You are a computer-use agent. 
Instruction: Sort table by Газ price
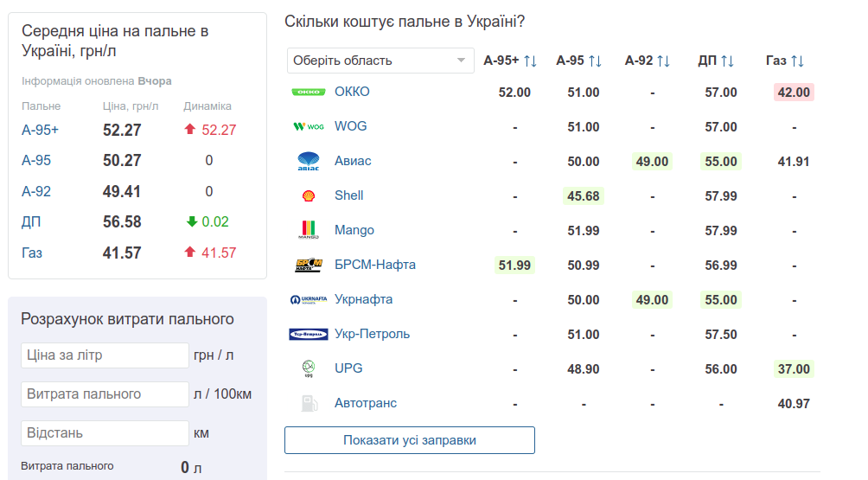[797, 61]
